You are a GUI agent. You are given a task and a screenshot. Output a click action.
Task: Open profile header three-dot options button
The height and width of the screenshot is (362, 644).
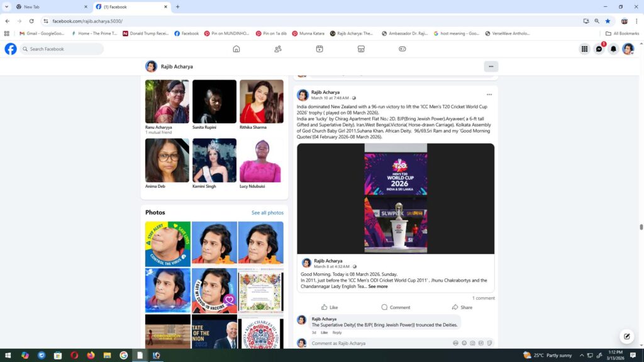[x=491, y=67]
